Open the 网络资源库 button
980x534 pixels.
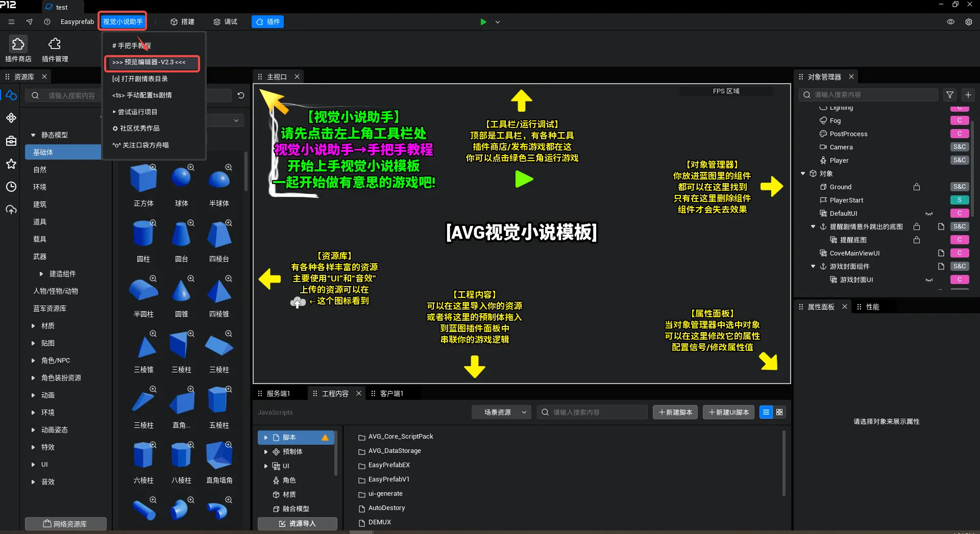[66, 524]
